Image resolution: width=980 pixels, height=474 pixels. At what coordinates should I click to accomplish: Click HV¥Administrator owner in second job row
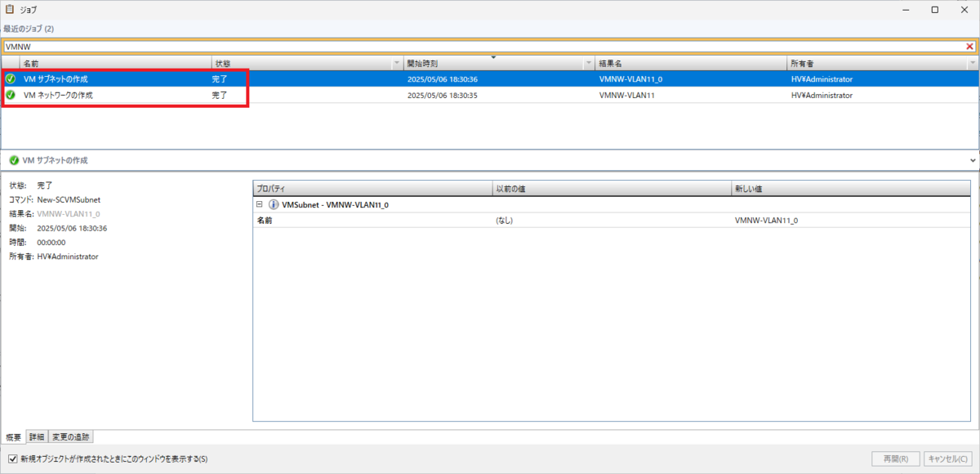pyautogui.click(x=822, y=95)
